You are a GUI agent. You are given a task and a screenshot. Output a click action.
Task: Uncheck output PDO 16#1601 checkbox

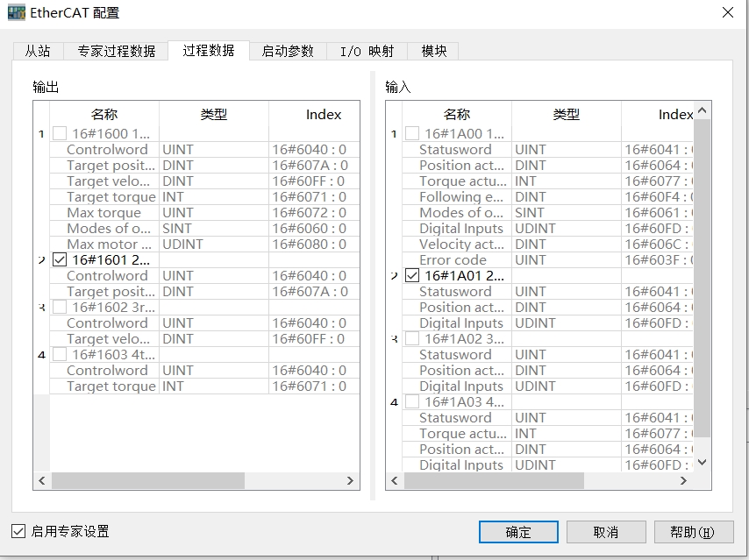pyautogui.click(x=60, y=259)
